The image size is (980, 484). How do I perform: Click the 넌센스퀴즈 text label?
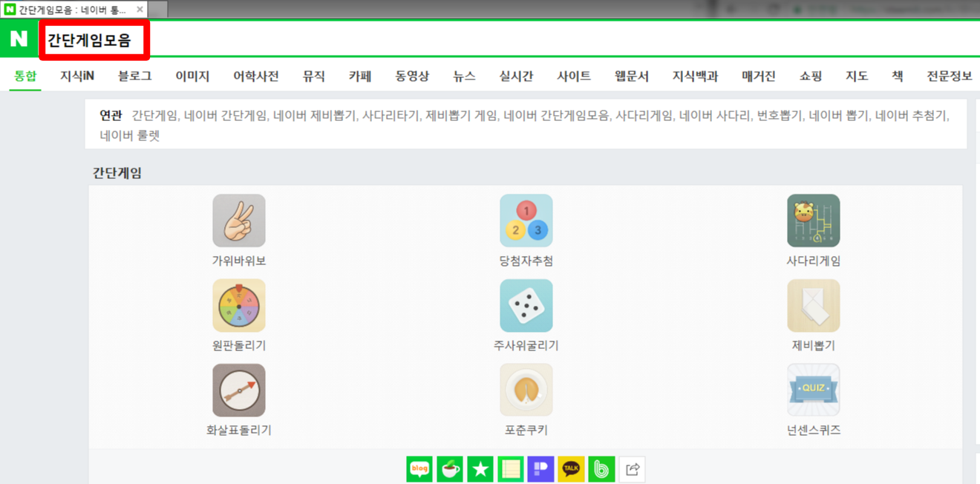pyautogui.click(x=814, y=431)
